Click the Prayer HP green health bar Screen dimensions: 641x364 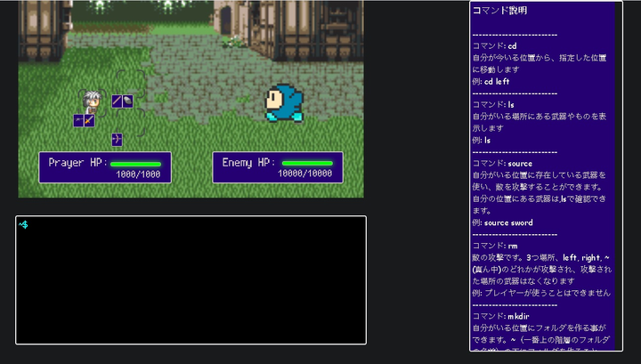pyautogui.click(x=135, y=165)
